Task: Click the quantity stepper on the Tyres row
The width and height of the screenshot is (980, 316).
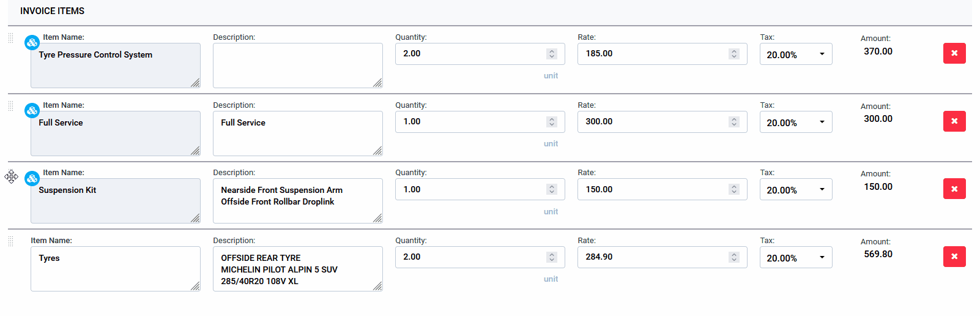Action: pyautogui.click(x=552, y=257)
